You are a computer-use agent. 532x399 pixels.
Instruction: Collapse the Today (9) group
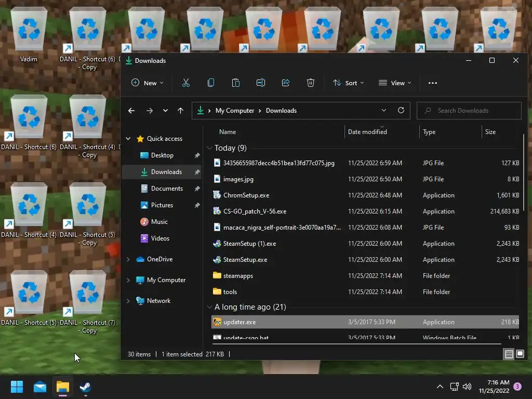click(x=209, y=148)
